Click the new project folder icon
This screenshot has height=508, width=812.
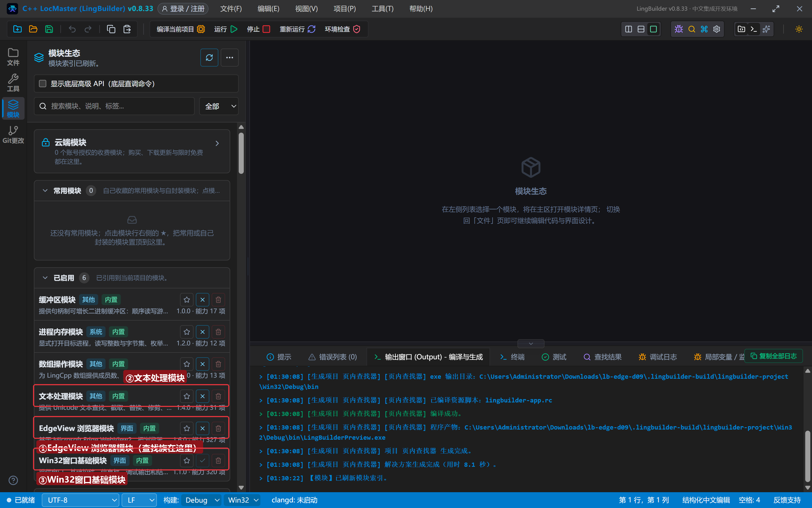coord(17,29)
